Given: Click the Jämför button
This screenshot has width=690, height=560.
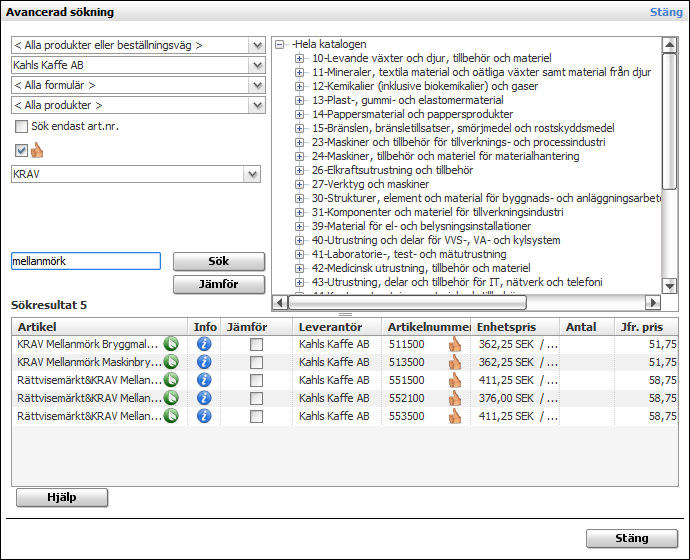Looking at the screenshot, I should pyautogui.click(x=219, y=284).
